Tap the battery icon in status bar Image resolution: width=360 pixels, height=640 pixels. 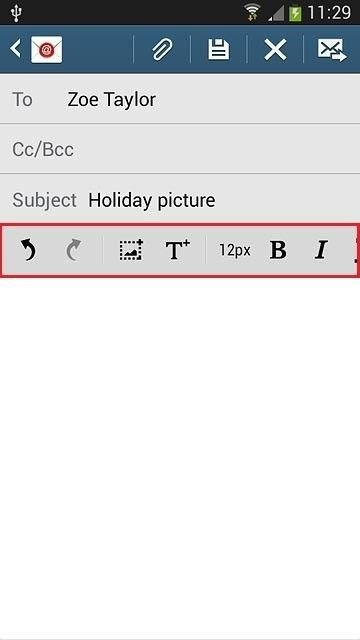click(x=295, y=13)
